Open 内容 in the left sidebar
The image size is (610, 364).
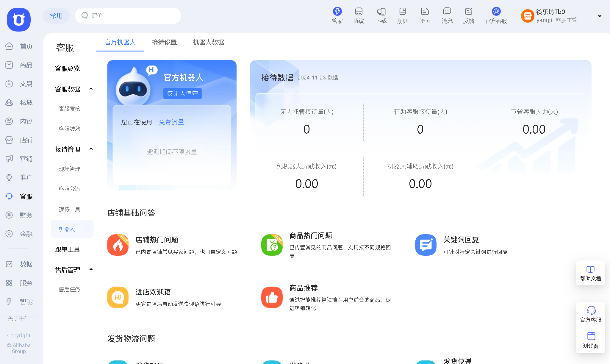[19, 121]
